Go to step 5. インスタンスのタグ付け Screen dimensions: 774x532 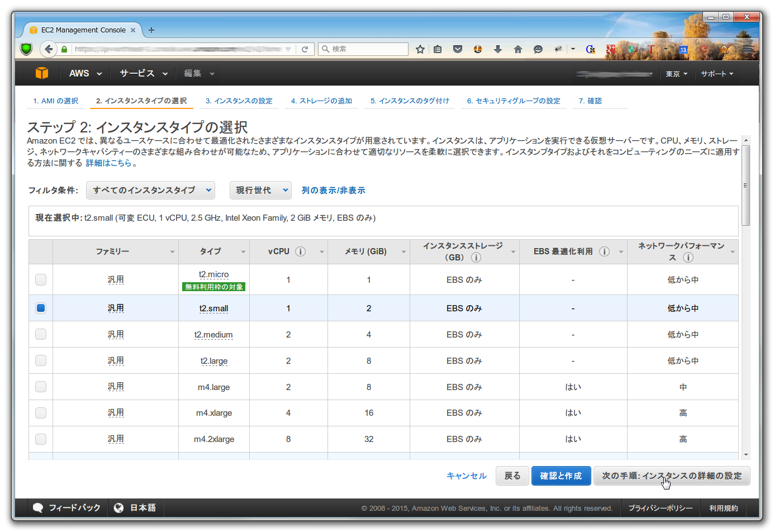[x=410, y=101]
